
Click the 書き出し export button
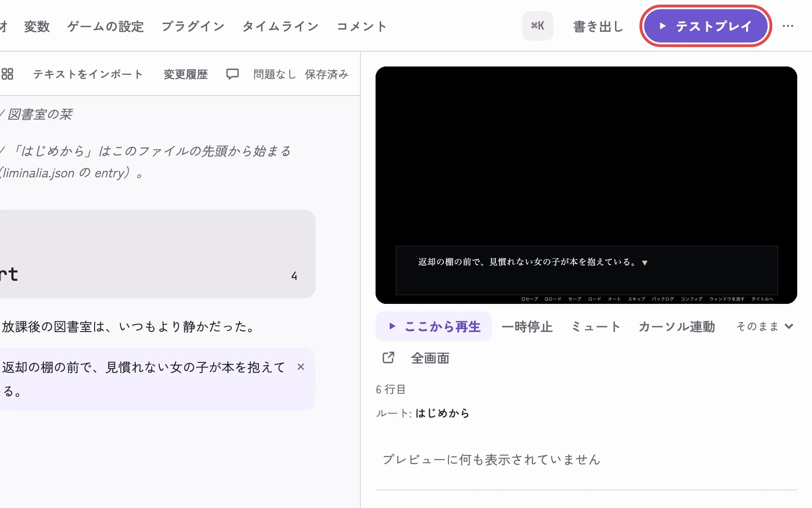click(x=598, y=26)
